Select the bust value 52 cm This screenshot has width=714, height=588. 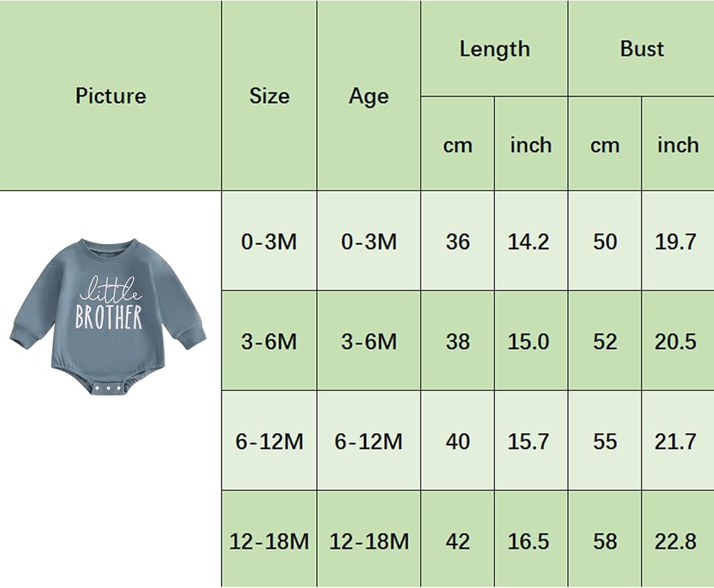tap(605, 341)
